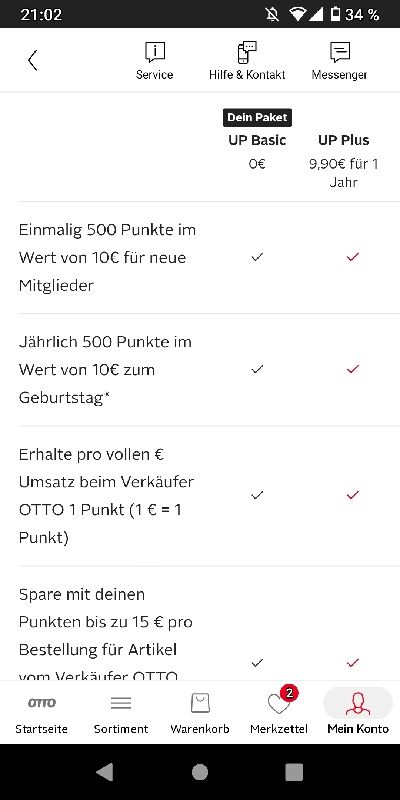The image size is (400, 800).
Task: Select the UP Basic package header
Action: point(257,140)
